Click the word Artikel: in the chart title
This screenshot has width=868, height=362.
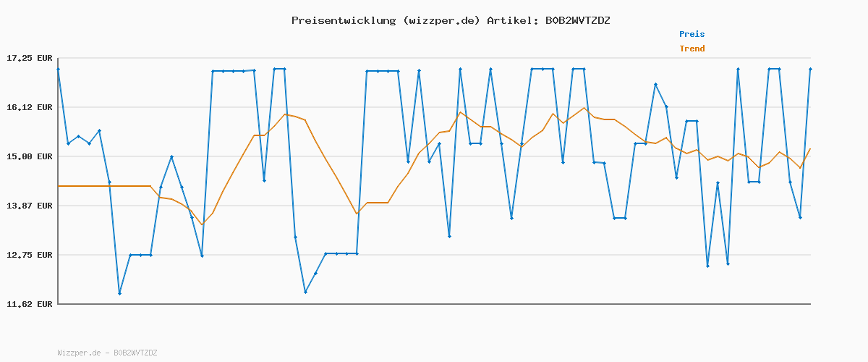click(x=510, y=20)
